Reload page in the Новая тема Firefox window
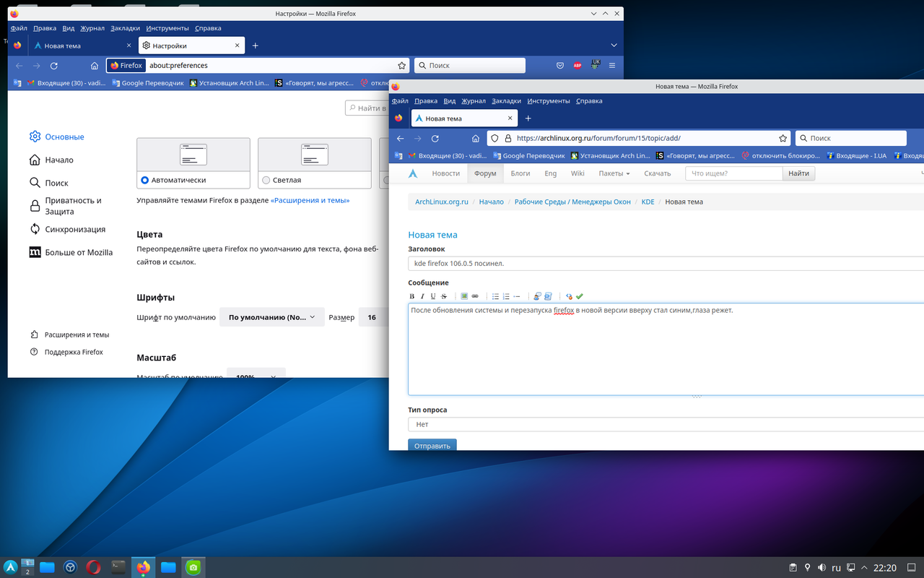 coord(435,138)
